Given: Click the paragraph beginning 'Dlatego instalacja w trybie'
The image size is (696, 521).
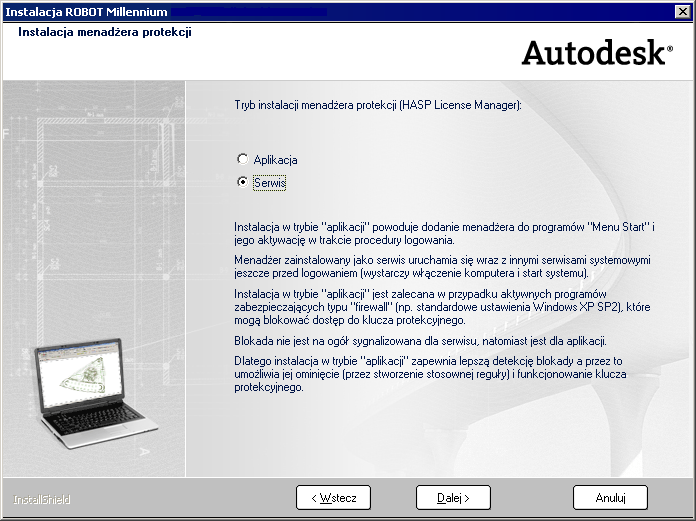Looking at the screenshot, I should pos(430,374).
